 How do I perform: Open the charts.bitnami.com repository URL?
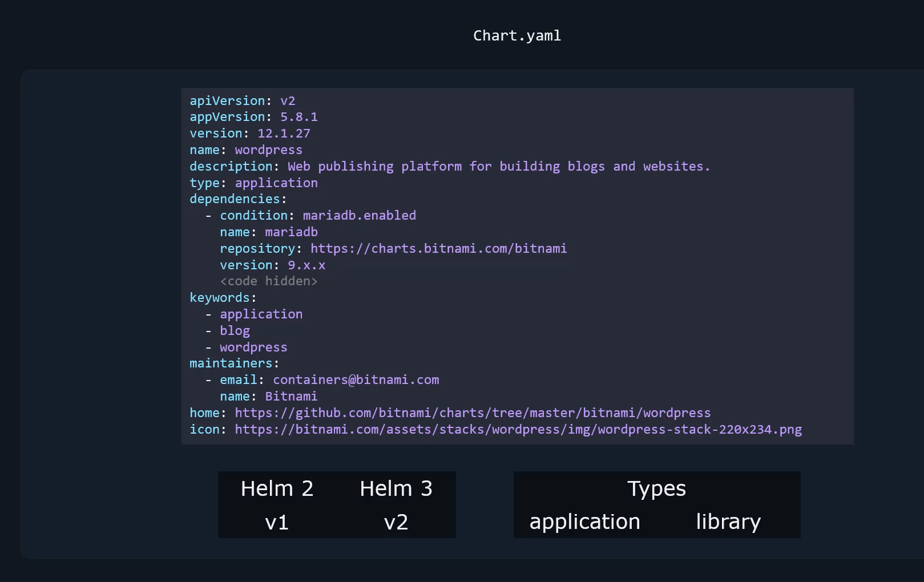(x=438, y=249)
